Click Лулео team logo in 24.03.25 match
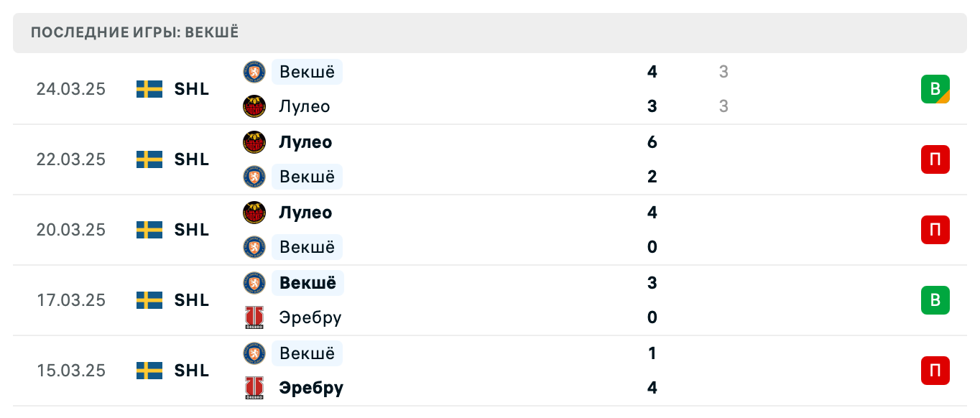 click(x=254, y=106)
